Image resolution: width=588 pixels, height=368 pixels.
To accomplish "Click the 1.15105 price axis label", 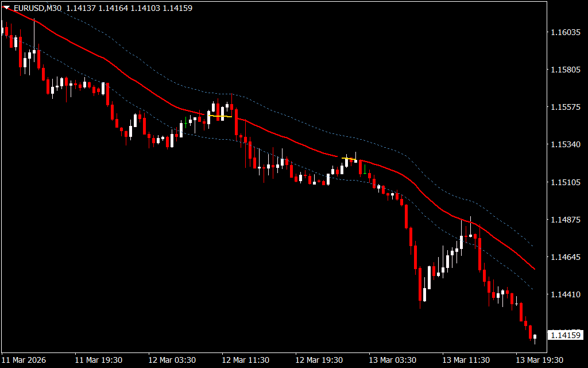I will coord(565,182).
